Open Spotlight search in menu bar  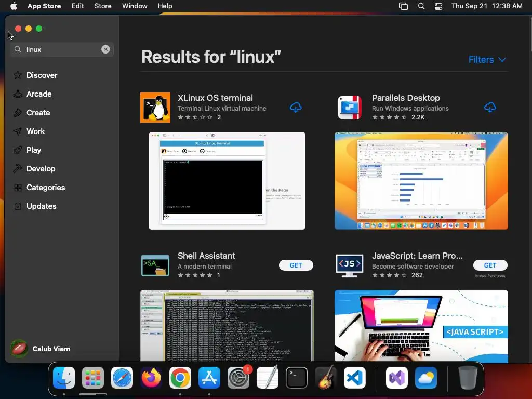[x=421, y=6]
